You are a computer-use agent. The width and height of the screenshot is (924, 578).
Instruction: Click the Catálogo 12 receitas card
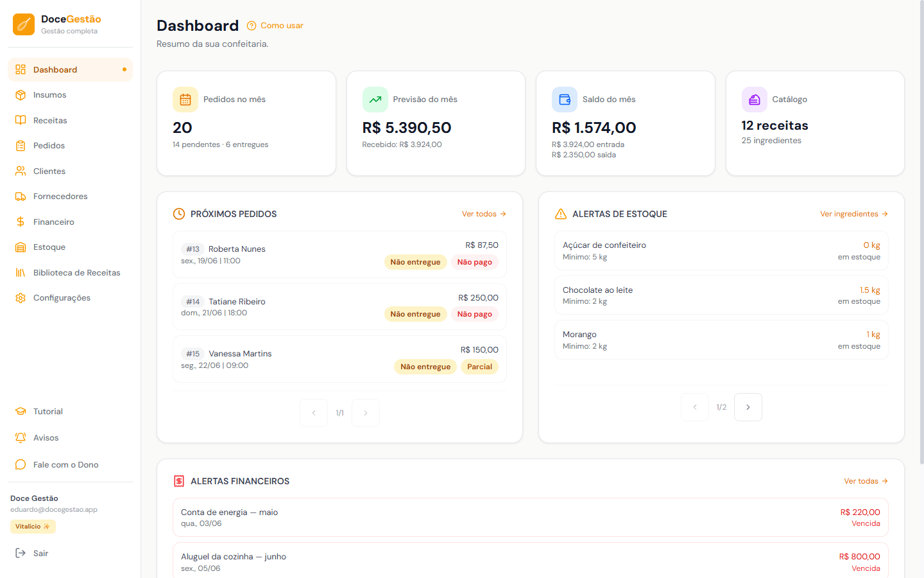pos(815,123)
